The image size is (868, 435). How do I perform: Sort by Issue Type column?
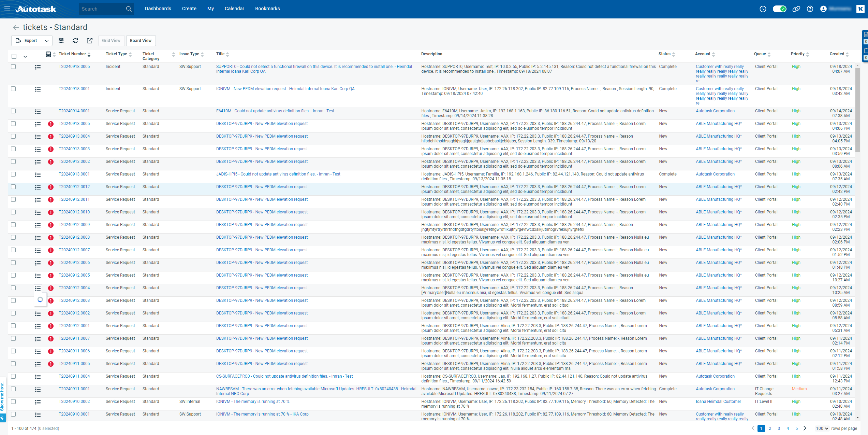pos(191,54)
